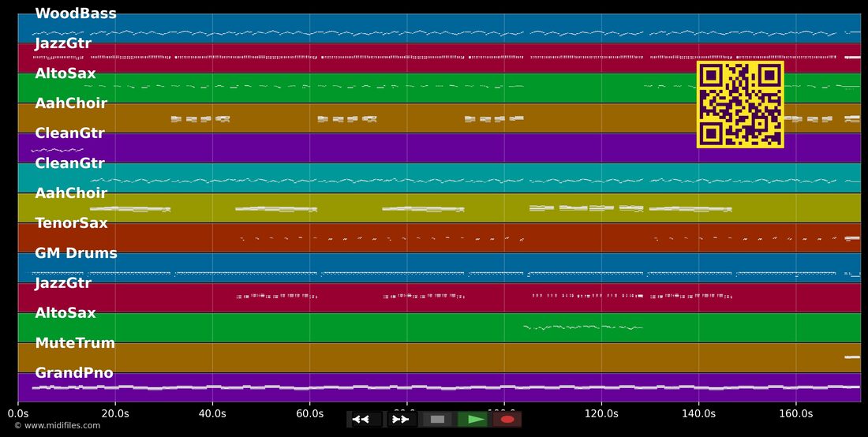Click the fast-forward button
This screenshot has width=868, height=437.
coord(402,420)
